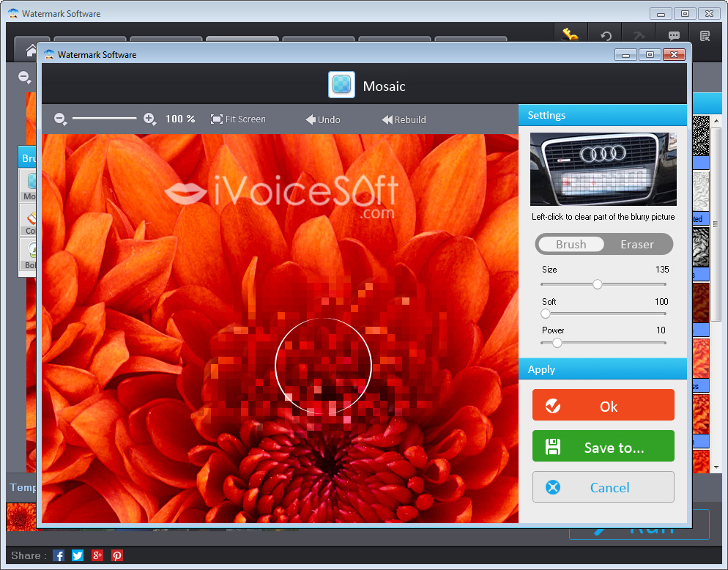Click the undo arrow icon in main window toolbar
The width and height of the screenshot is (728, 570).
(x=606, y=35)
